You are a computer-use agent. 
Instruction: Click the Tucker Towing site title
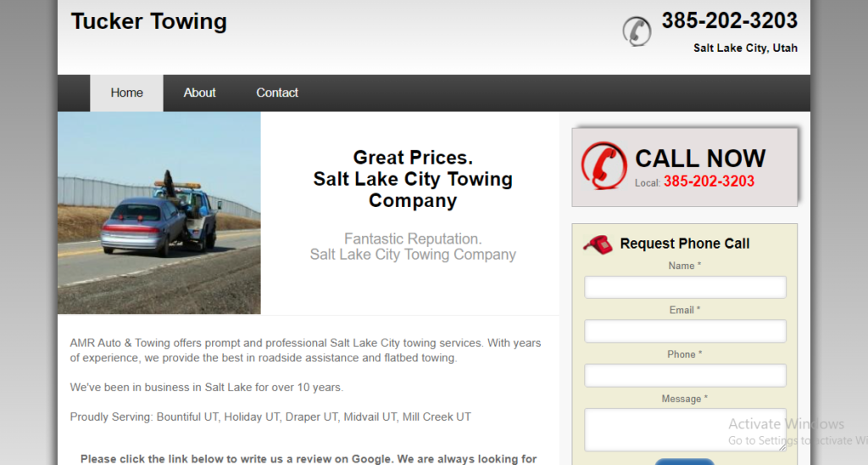click(x=149, y=21)
